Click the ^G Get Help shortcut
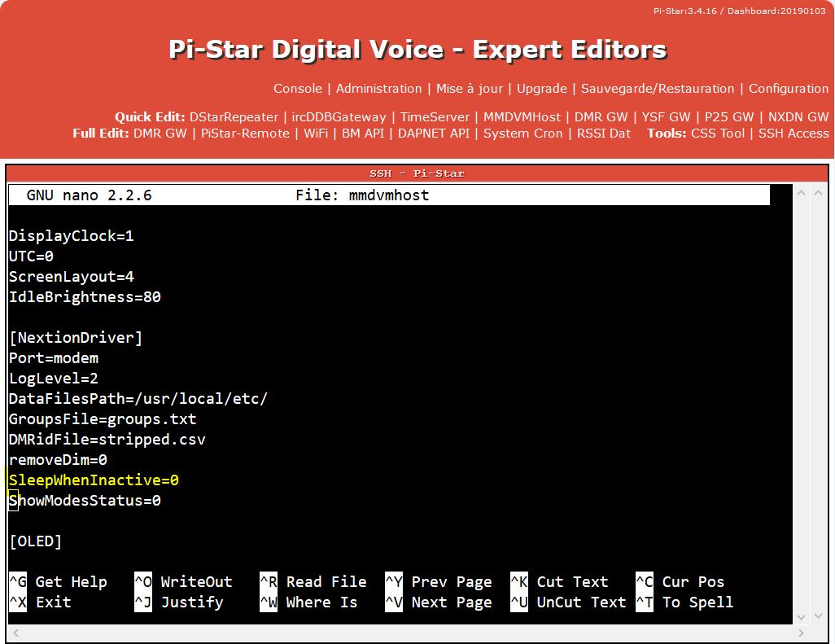This screenshot has width=835, height=644. (58, 581)
